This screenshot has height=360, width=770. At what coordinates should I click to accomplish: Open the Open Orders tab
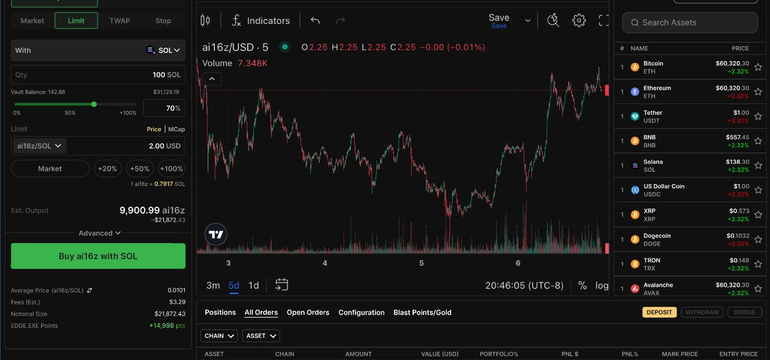[308, 312]
